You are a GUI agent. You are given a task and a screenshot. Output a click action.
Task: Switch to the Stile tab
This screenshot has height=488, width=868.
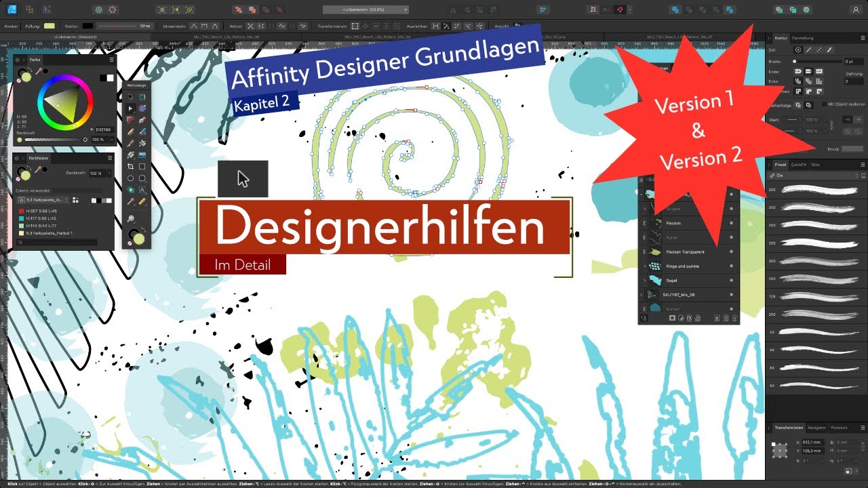(x=815, y=165)
